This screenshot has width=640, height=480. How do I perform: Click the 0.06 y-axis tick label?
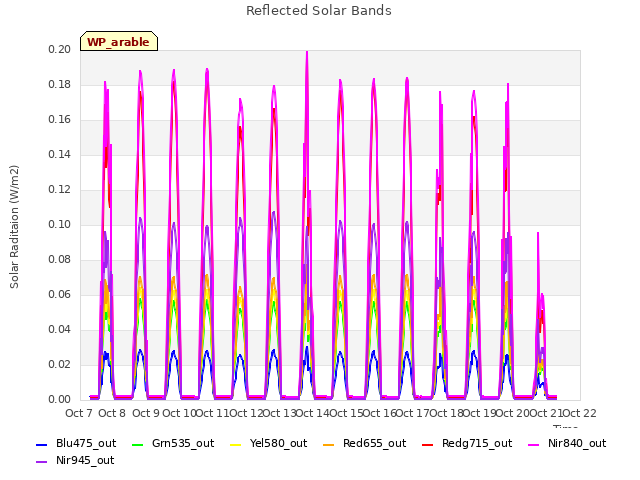(x=60, y=294)
